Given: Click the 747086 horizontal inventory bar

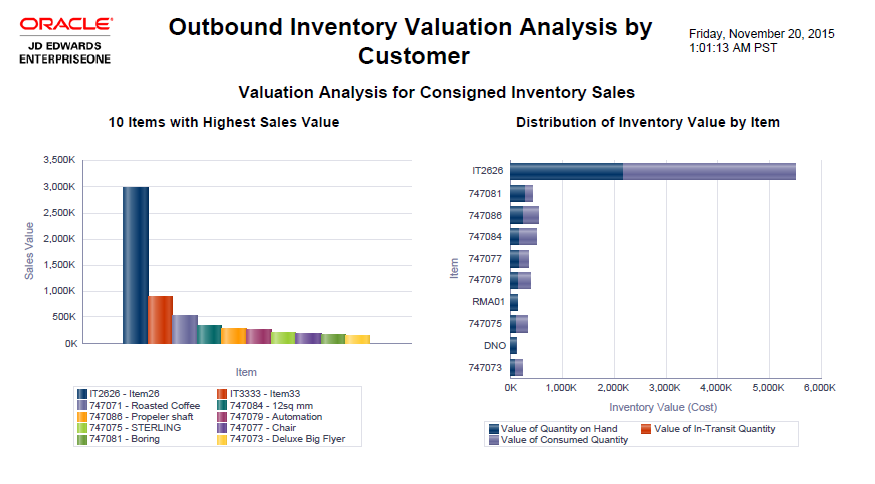Looking at the screenshot, I should 525,215.
